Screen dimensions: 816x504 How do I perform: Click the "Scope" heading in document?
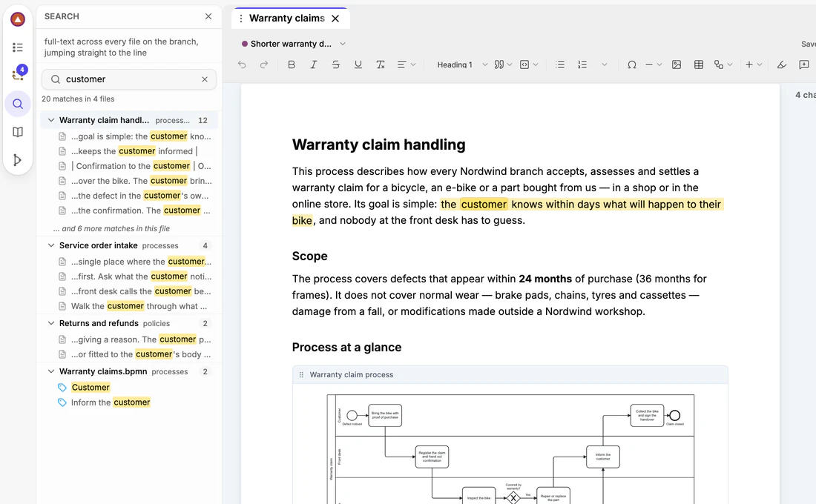[x=309, y=256]
